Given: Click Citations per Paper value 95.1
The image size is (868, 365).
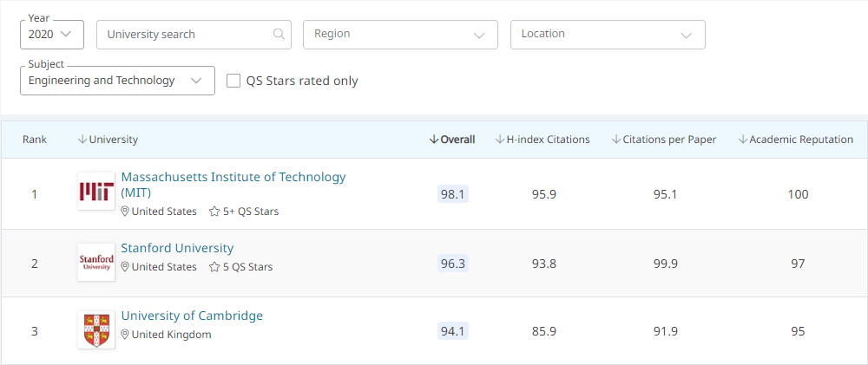Looking at the screenshot, I should pyautogui.click(x=666, y=194).
